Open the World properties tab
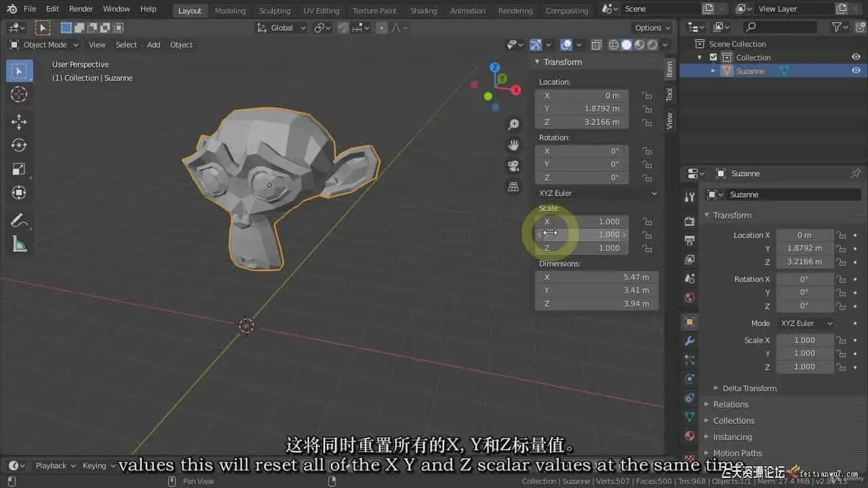Image resolution: width=868 pixels, height=488 pixels. 690,298
